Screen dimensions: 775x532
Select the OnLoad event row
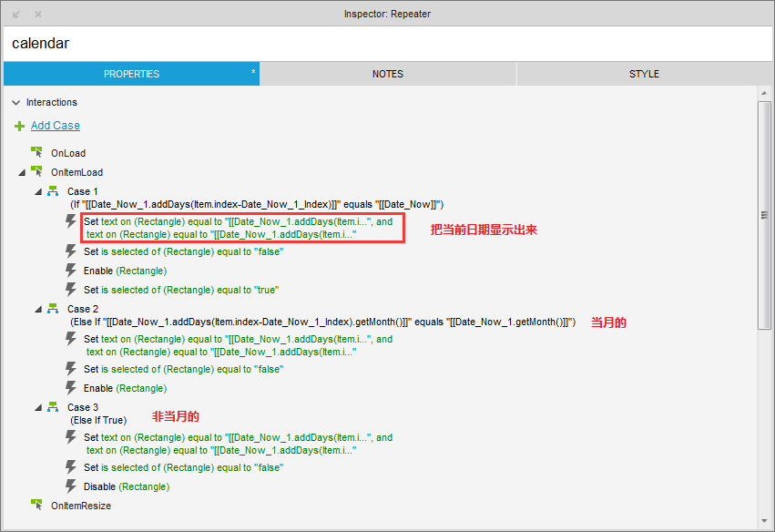coord(68,153)
